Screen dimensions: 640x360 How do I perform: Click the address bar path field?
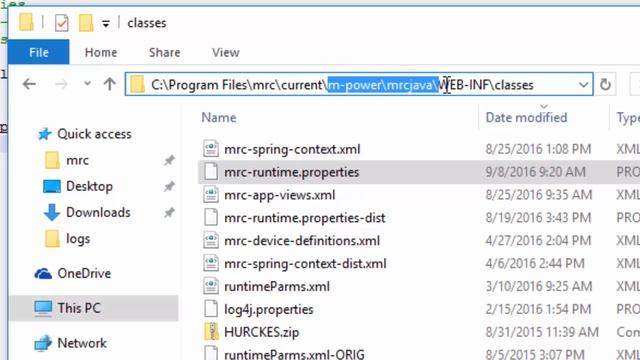coord(359,84)
